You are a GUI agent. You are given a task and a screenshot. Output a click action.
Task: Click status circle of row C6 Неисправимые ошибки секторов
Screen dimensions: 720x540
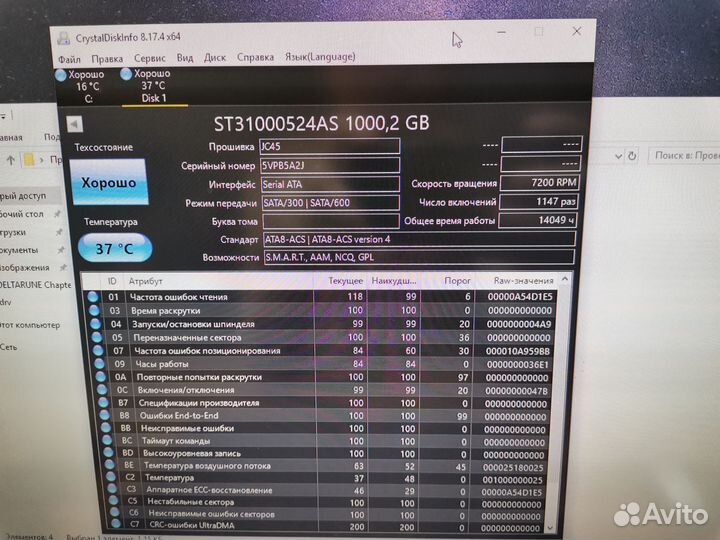pyautogui.click(x=115, y=513)
